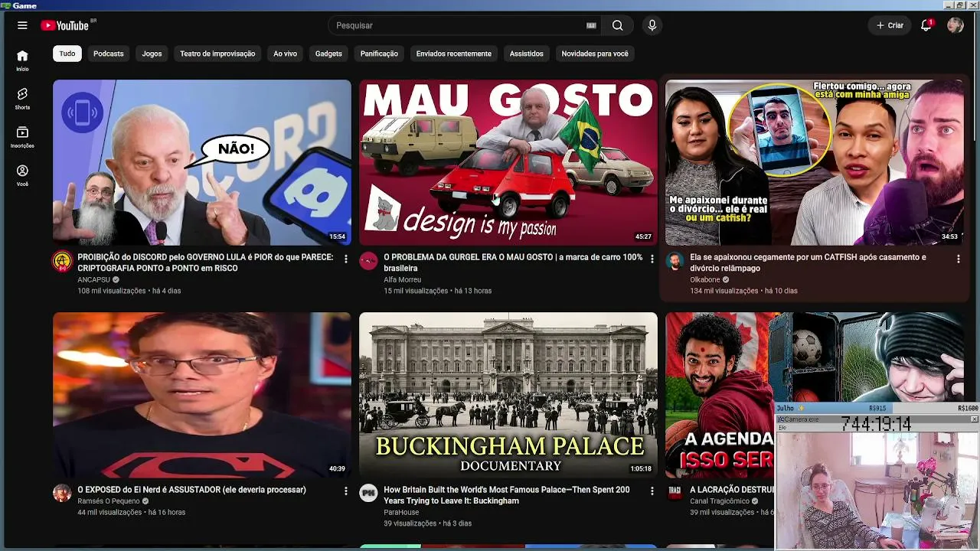The height and width of the screenshot is (551, 980).
Task: Click the Criar button
Action: [x=890, y=25]
